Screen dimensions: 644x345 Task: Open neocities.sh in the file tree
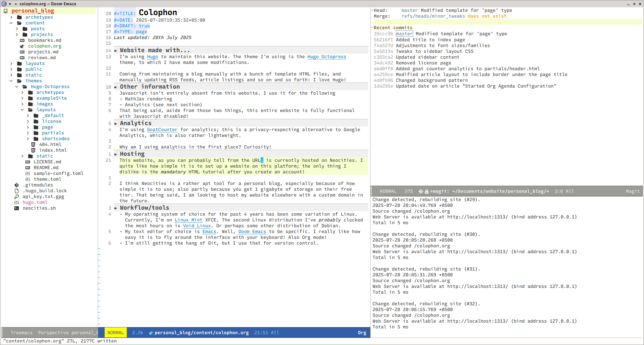(39, 208)
